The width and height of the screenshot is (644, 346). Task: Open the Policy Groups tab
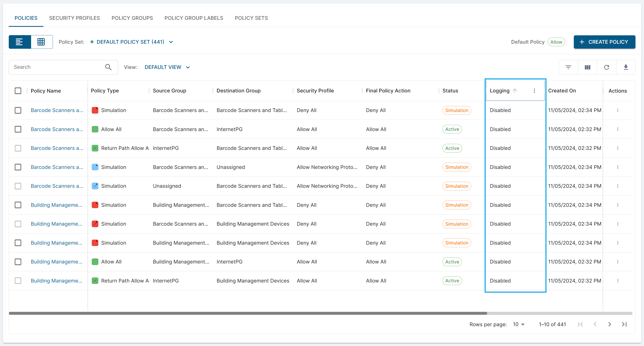tap(132, 18)
